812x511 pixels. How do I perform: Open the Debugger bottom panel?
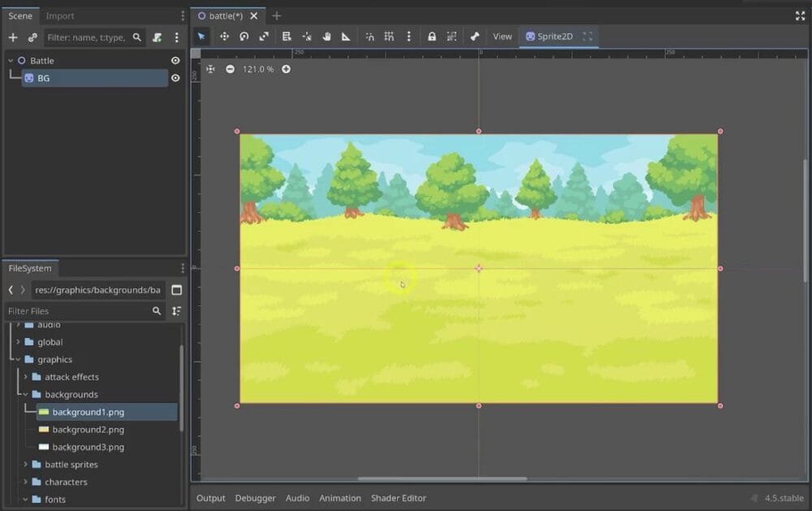[255, 498]
